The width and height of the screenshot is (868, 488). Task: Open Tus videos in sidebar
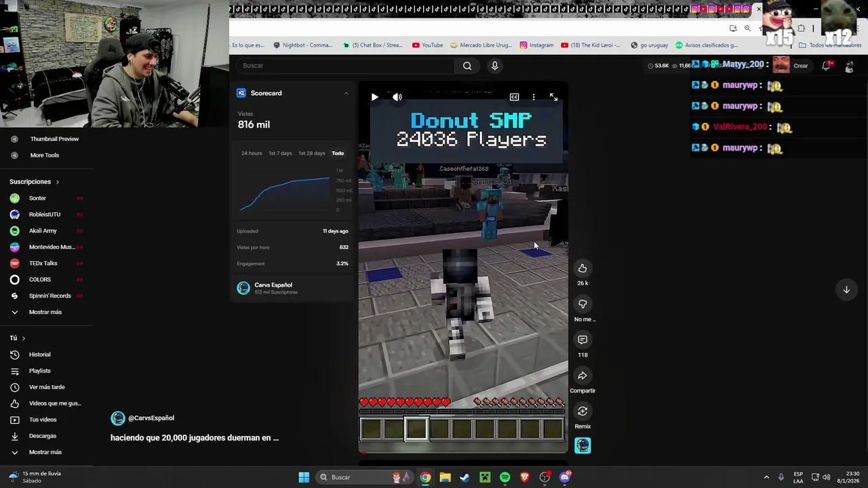42,420
